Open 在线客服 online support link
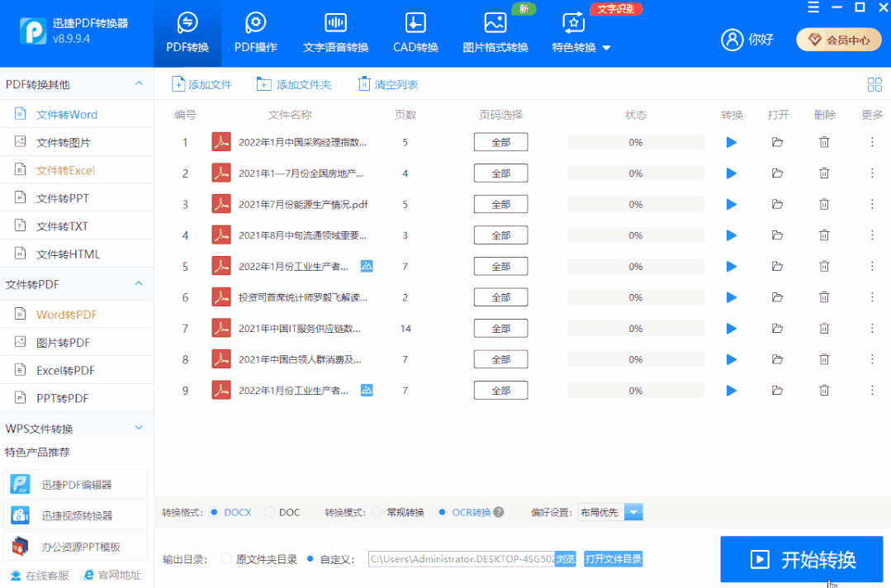891x588 pixels. 40,576
